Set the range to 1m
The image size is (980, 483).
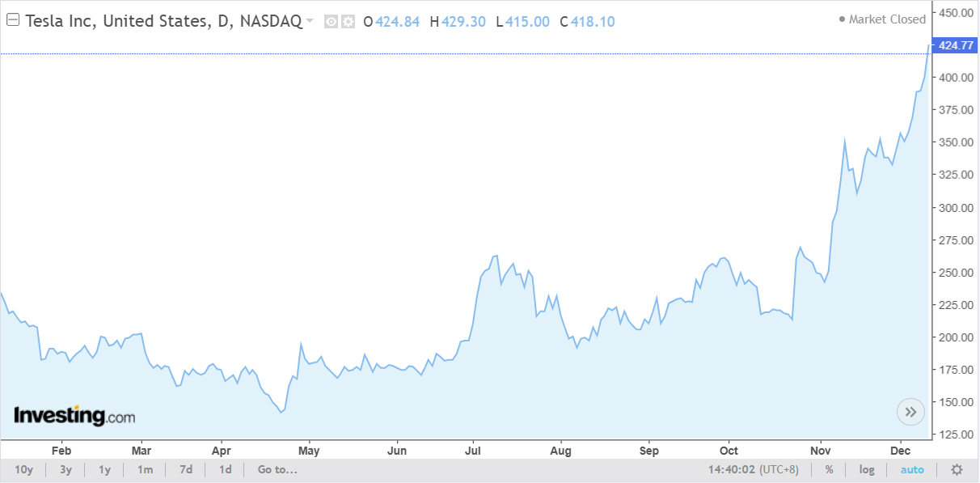(145, 469)
